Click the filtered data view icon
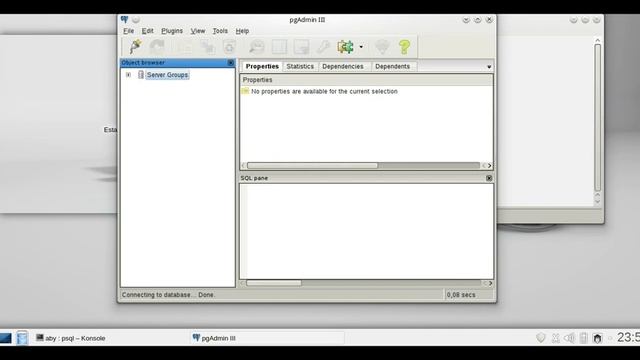The image size is (640, 360). click(x=301, y=47)
